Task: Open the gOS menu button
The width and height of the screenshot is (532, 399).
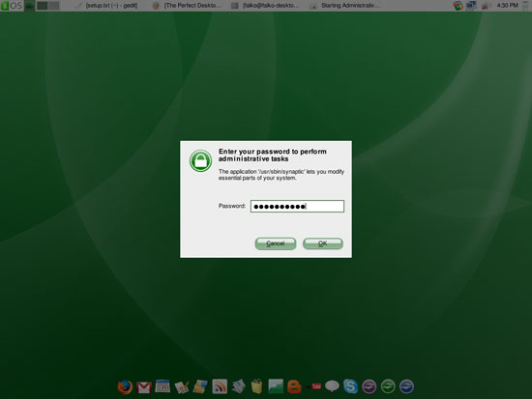Action: [12, 6]
